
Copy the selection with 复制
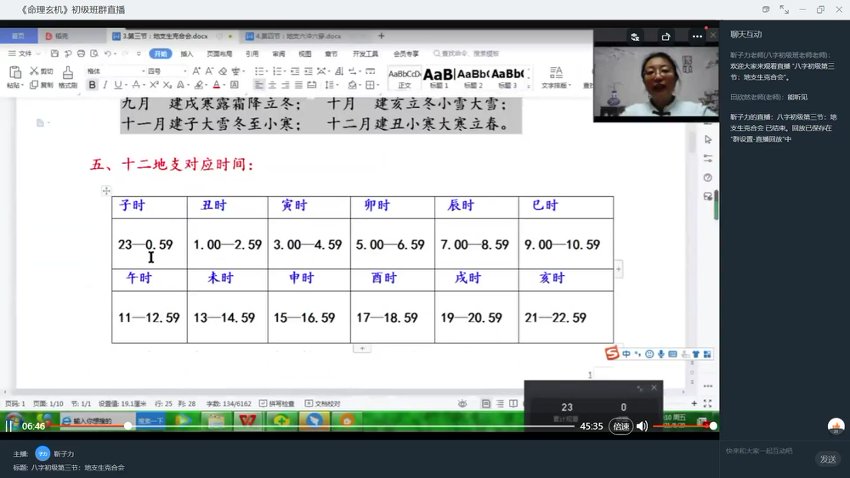click(41, 85)
